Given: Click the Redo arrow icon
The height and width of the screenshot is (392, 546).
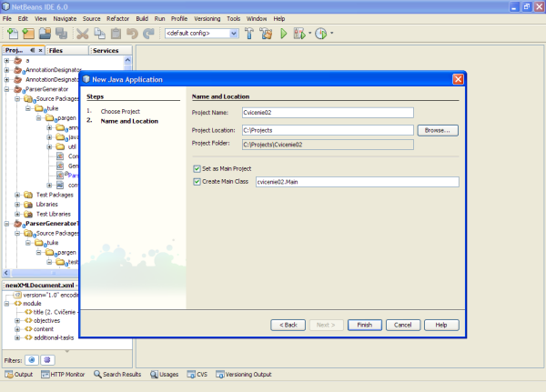Looking at the screenshot, I should 148,34.
